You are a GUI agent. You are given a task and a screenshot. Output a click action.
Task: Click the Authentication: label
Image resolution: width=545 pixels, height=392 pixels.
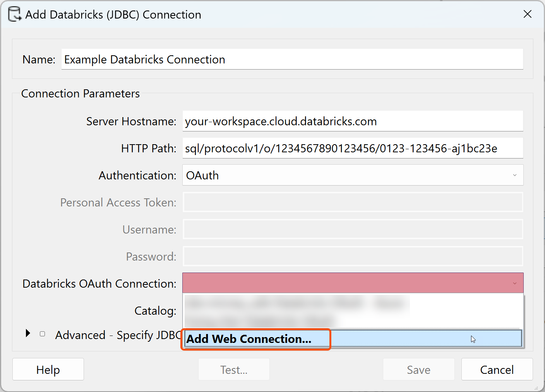pyautogui.click(x=137, y=176)
